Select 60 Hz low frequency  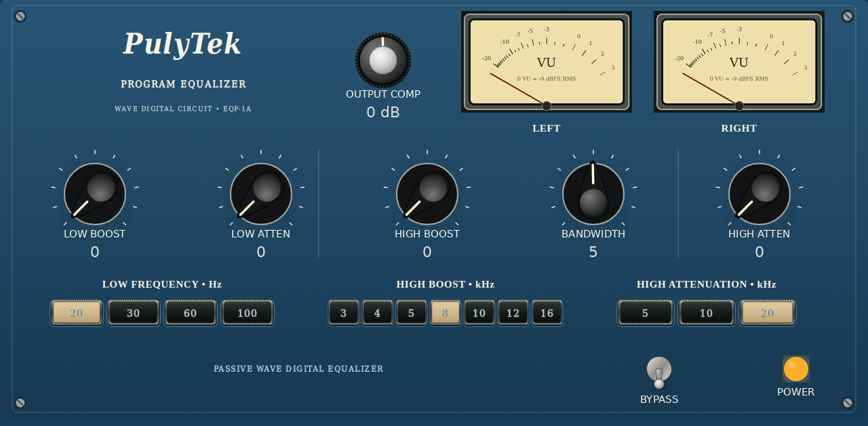[x=191, y=313]
